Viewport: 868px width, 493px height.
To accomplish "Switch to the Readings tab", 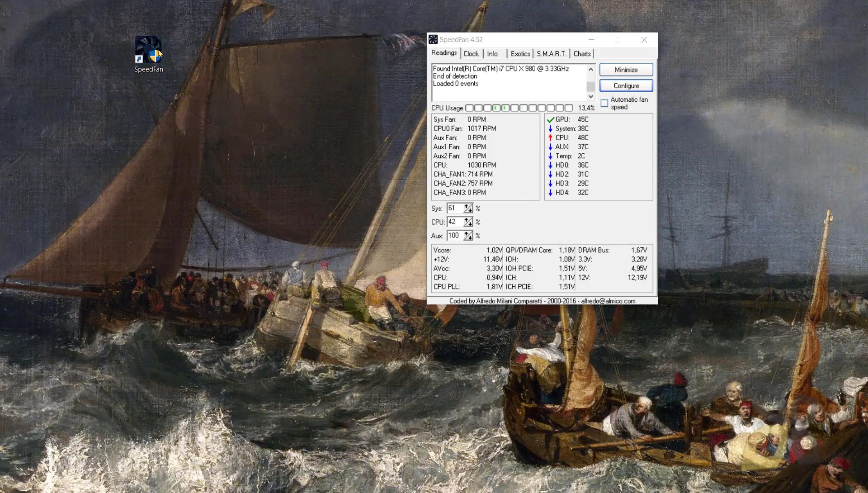I will [x=444, y=53].
